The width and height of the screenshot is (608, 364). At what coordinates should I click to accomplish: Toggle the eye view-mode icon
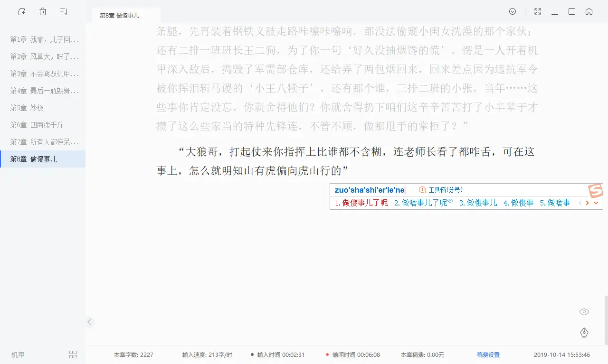pos(584,312)
